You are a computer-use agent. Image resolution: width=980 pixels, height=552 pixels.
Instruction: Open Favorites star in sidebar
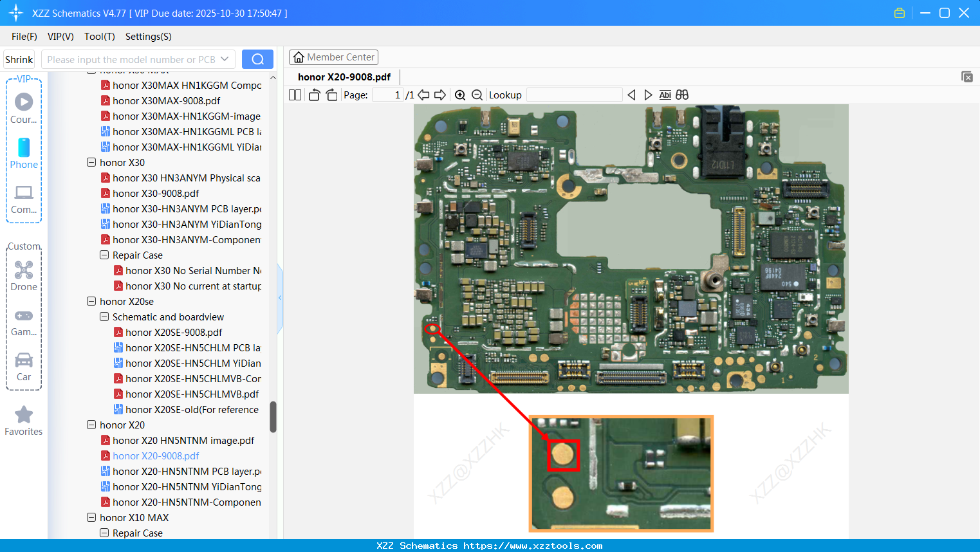[x=24, y=421]
